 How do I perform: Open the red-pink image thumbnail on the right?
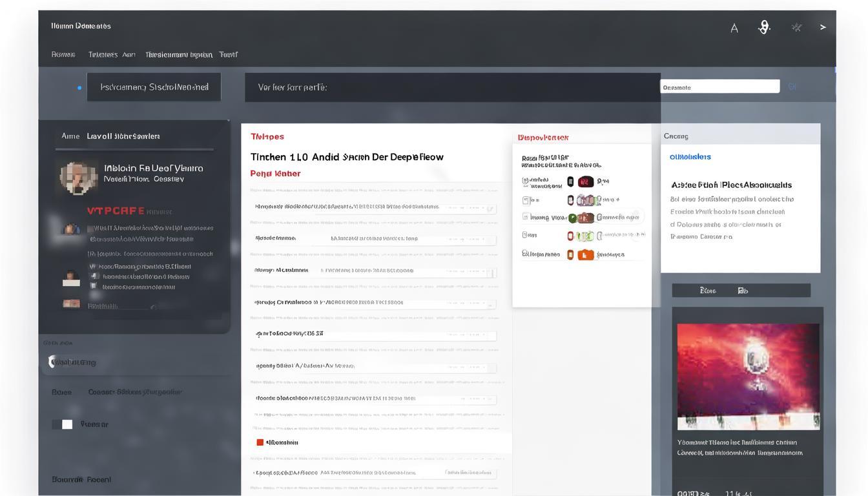[748, 377]
